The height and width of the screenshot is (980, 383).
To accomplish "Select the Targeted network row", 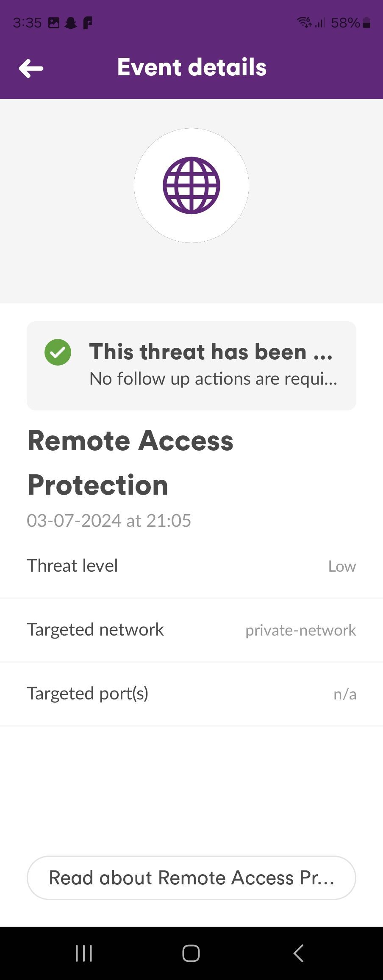I will 191,630.
